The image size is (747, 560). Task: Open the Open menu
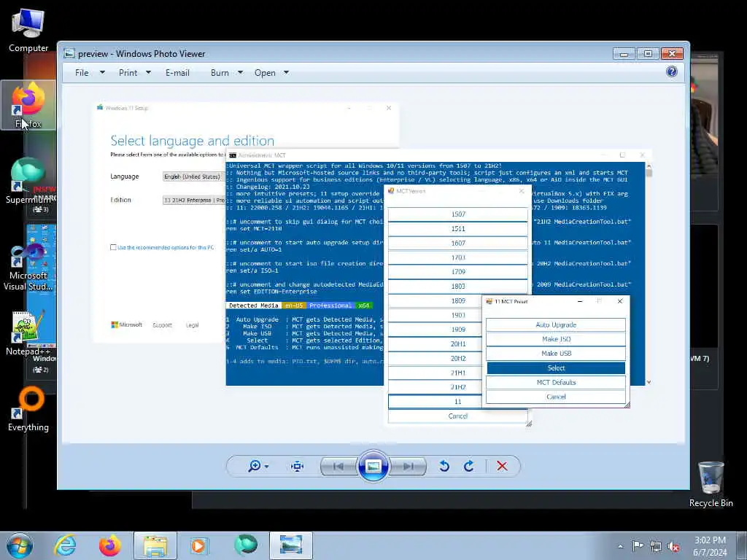[x=265, y=73]
